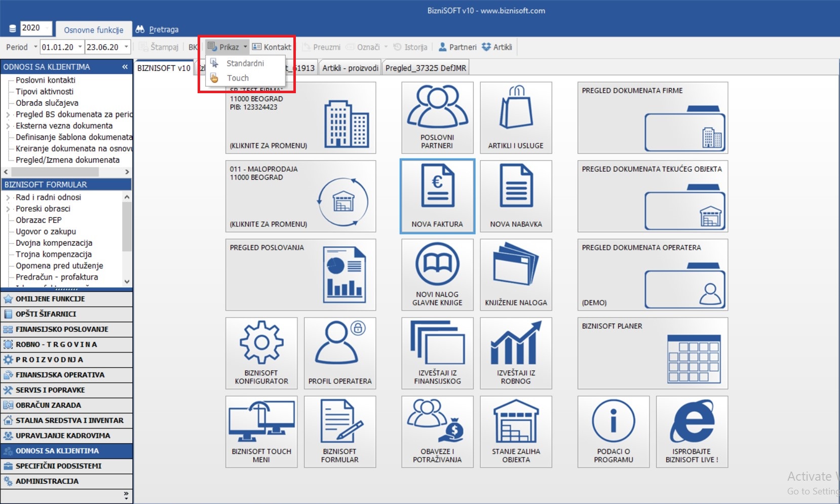Image resolution: width=840 pixels, height=504 pixels.
Task: Open the Pregled Poslovanja report tile
Action: pyautogui.click(x=301, y=275)
